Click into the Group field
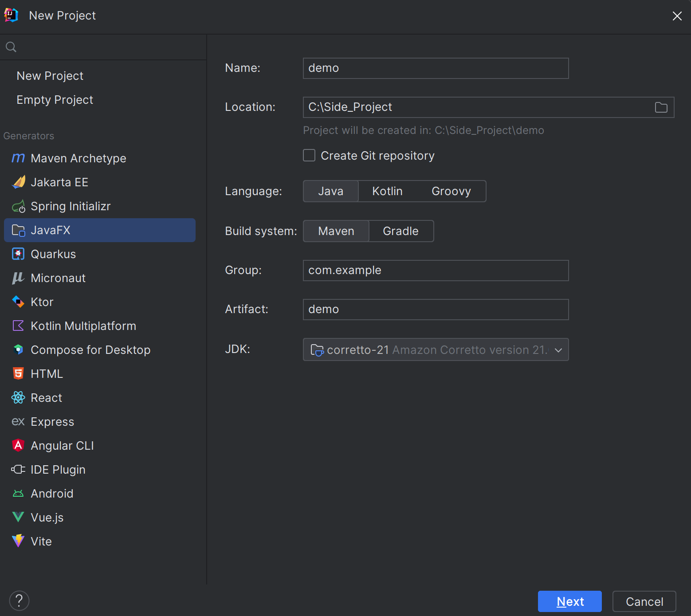 click(x=436, y=271)
